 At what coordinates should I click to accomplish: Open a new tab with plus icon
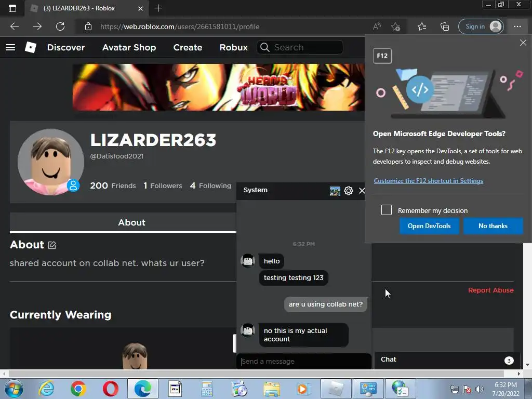[158, 8]
